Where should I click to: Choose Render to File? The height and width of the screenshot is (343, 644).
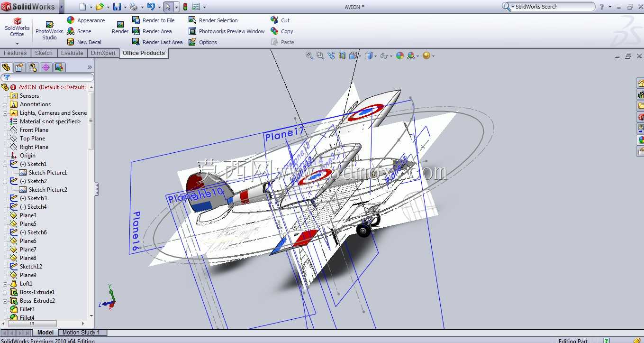(153, 20)
